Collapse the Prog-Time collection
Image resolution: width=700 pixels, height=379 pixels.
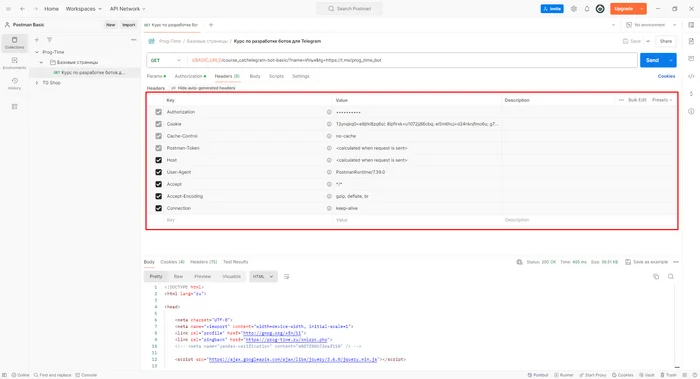click(37, 52)
